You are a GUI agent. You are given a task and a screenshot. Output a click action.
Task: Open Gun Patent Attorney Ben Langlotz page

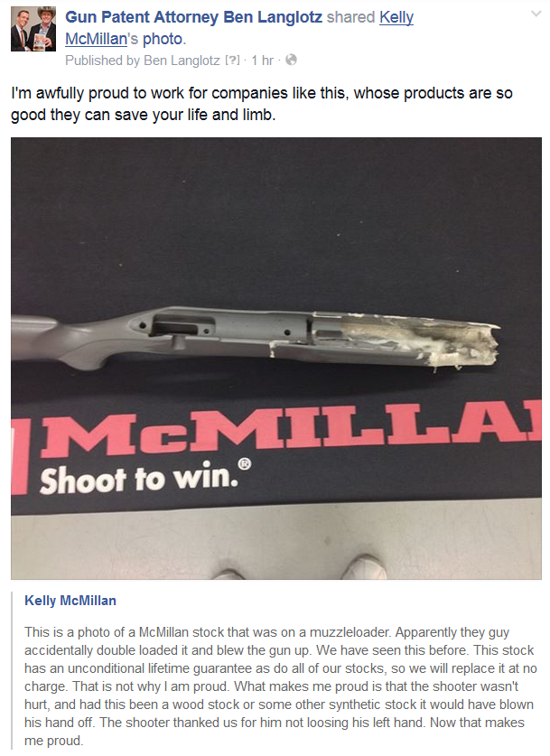tap(194, 17)
